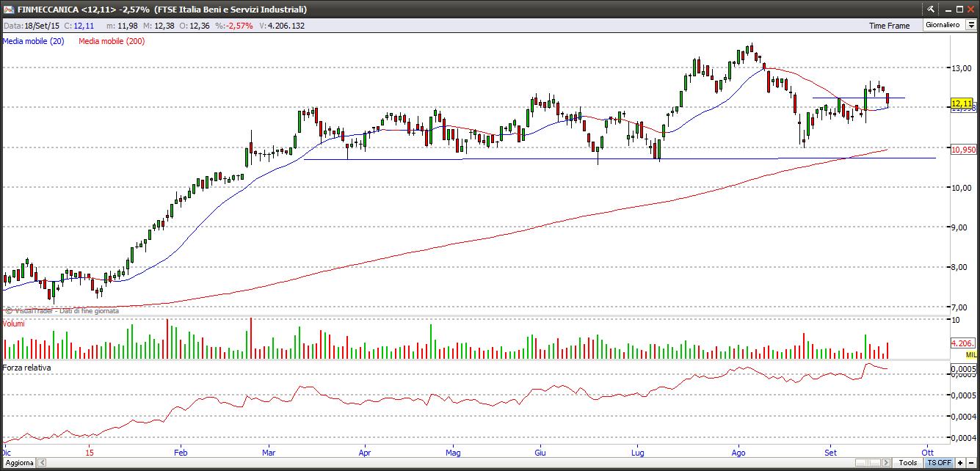Click the pin icon in title bar
Image resolution: width=980 pixels, height=471 pixels.
point(931,9)
